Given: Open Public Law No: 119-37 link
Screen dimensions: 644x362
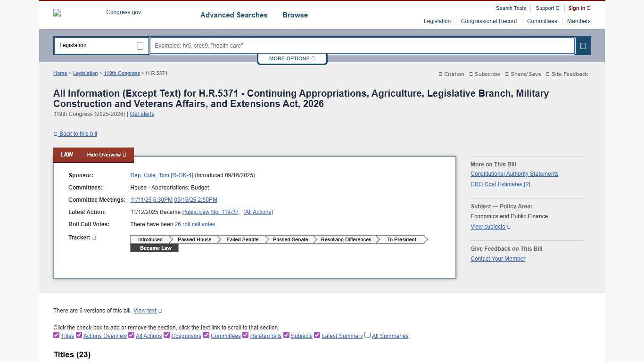Looking at the screenshot, I should pyautogui.click(x=210, y=212).
